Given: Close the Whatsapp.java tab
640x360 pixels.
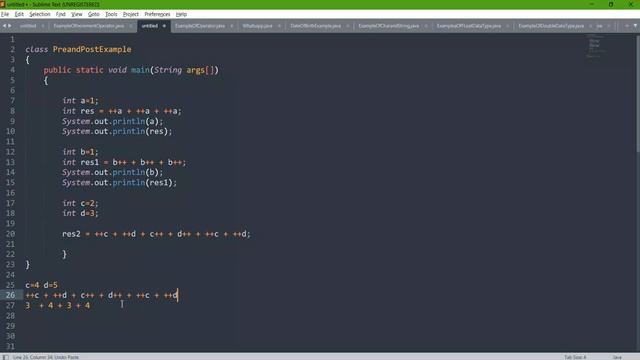Looking at the screenshot, I should (x=279, y=26).
